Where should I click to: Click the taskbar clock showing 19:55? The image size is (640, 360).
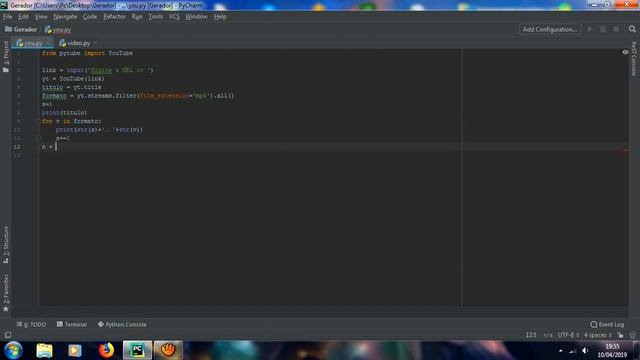click(612, 351)
